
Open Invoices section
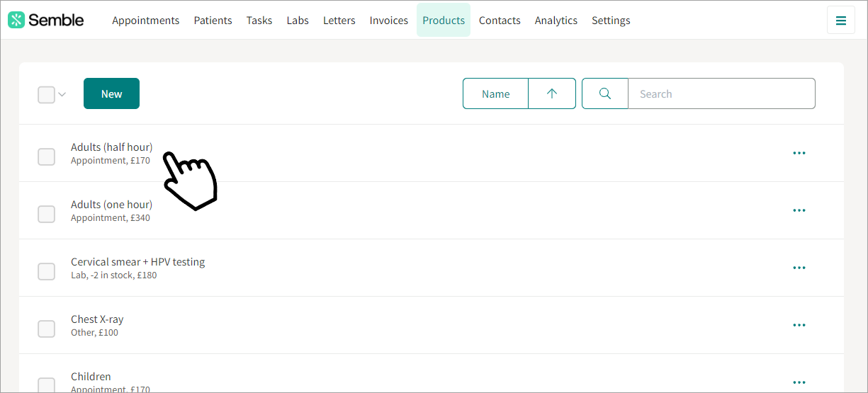(x=389, y=21)
